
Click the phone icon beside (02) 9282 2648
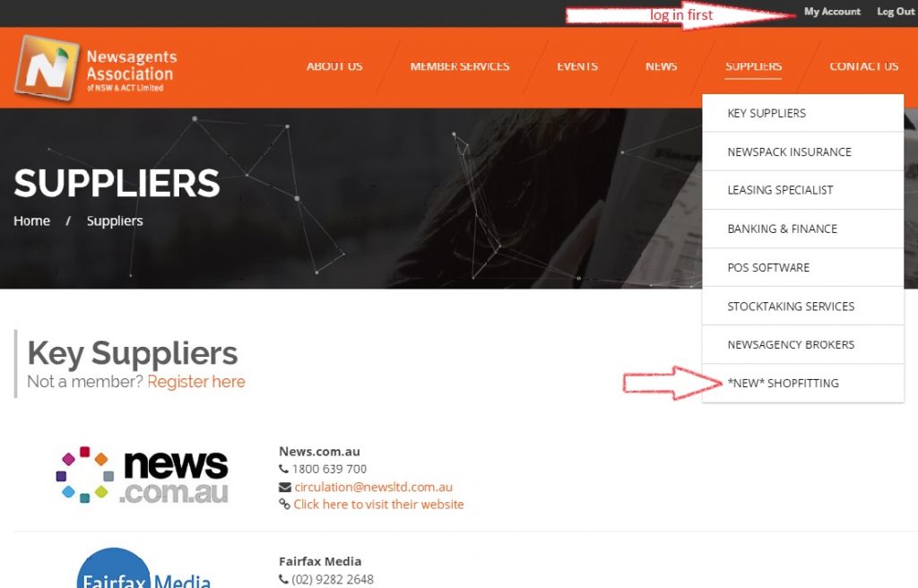pyautogui.click(x=283, y=579)
